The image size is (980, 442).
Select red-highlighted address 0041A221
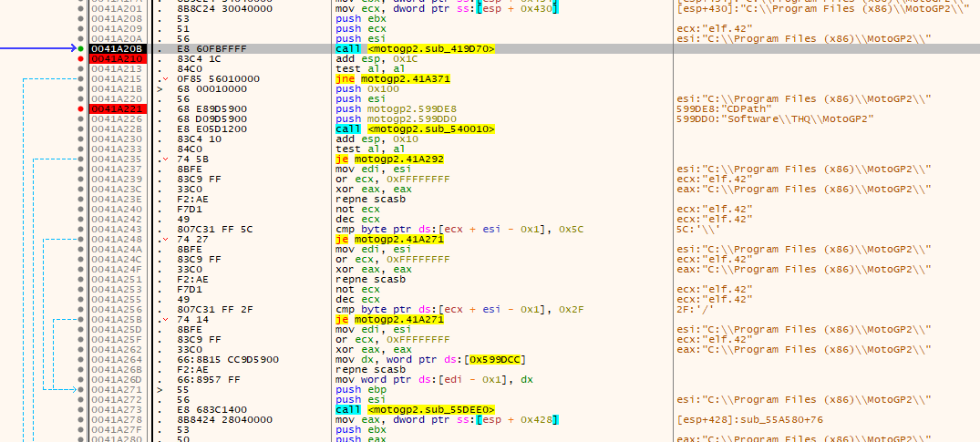point(119,108)
